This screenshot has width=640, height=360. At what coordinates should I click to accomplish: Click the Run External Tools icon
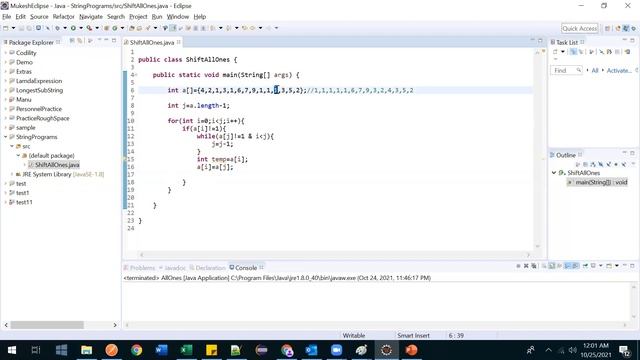click(89, 28)
